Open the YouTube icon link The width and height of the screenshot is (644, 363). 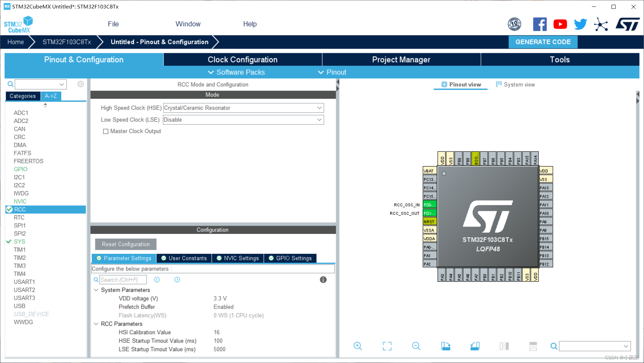[x=560, y=24]
